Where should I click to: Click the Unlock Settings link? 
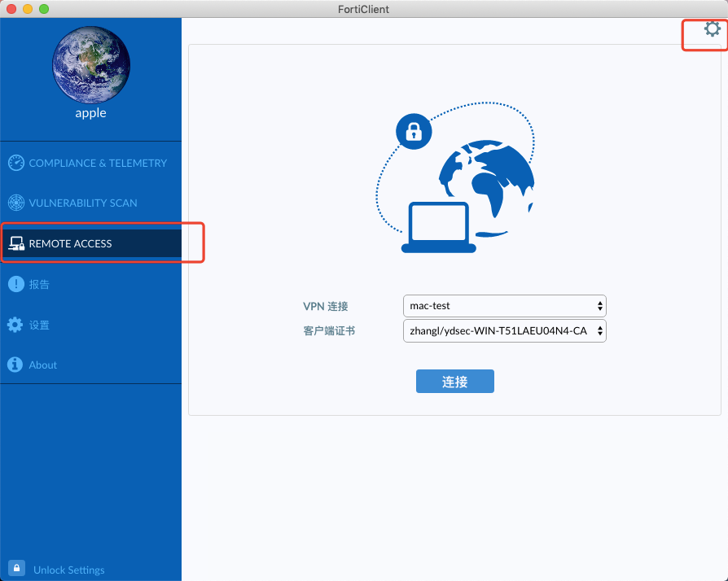coord(68,570)
